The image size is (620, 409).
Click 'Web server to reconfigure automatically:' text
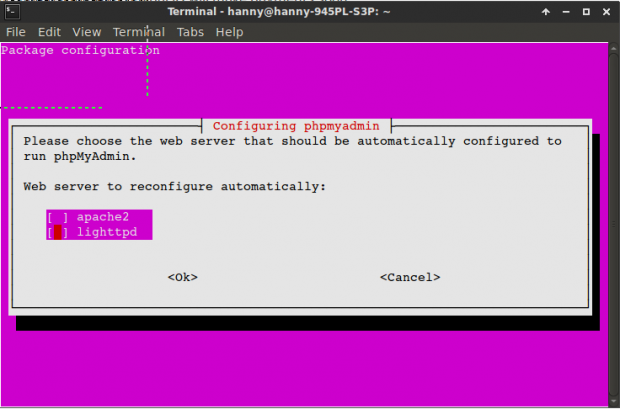point(174,186)
